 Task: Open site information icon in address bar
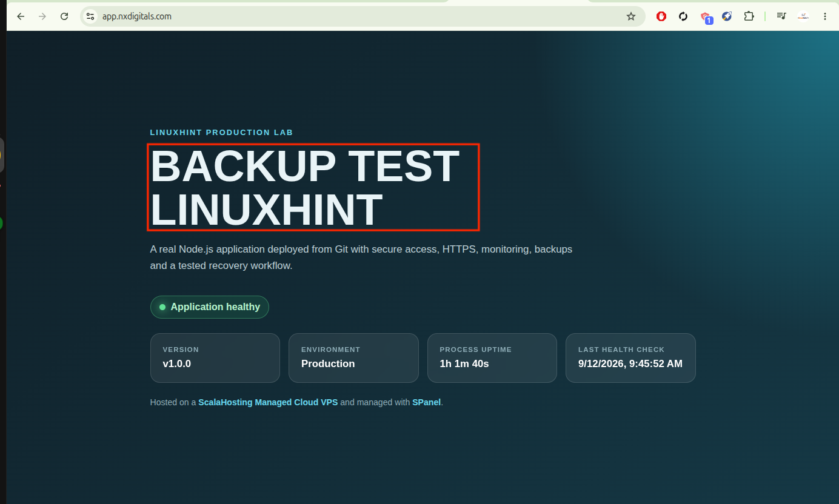point(90,16)
